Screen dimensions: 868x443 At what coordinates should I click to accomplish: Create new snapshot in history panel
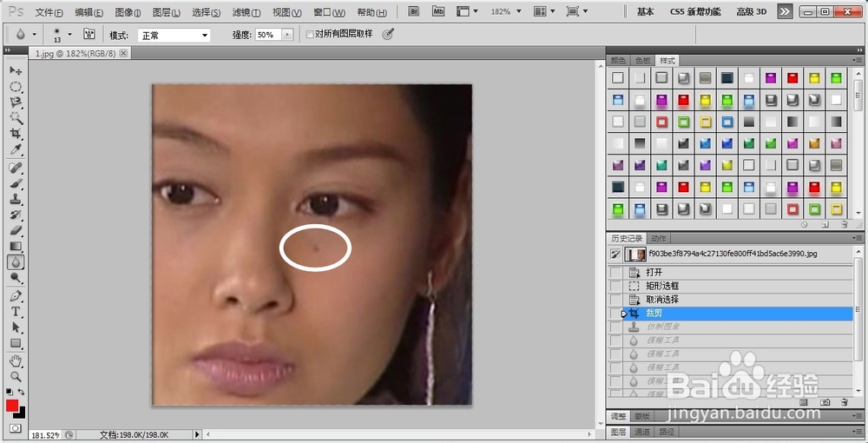[x=825, y=401]
